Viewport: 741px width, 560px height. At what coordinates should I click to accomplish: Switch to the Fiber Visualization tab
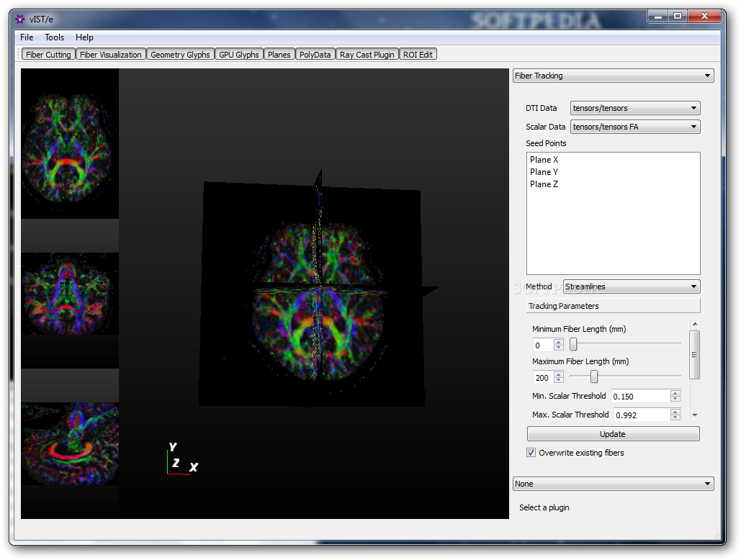(x=111, y=54)
